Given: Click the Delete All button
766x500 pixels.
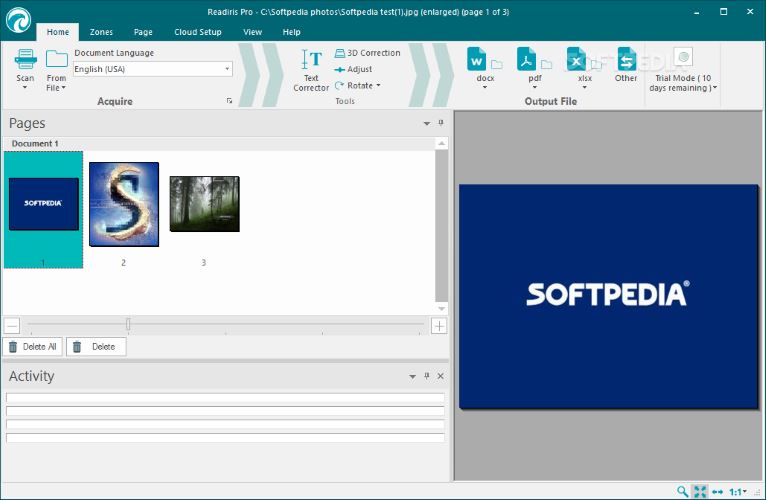Looking at the screenshot, I should pyautogui.click(x=33, y=347).
